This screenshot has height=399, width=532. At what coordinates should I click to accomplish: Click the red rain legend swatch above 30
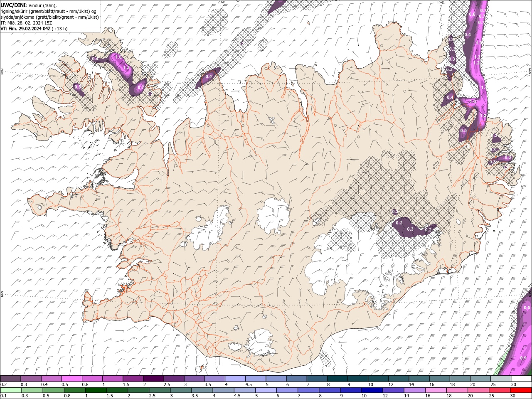(x=521, y=390)
